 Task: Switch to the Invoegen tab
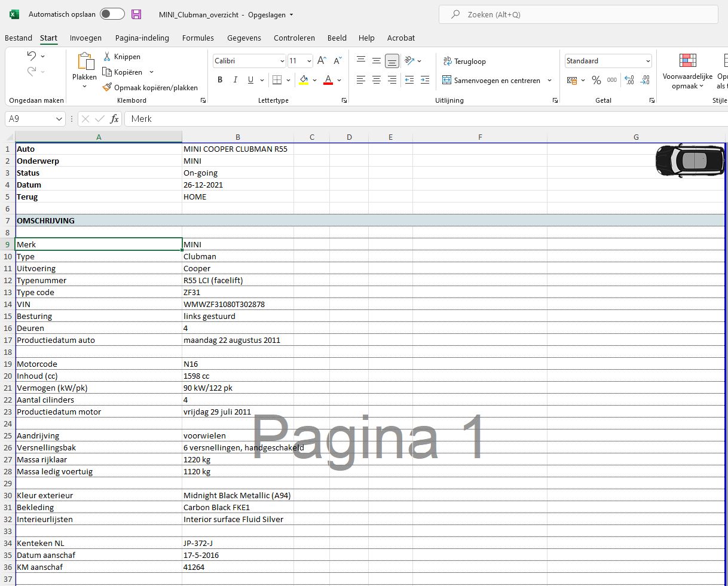[85, 38]
